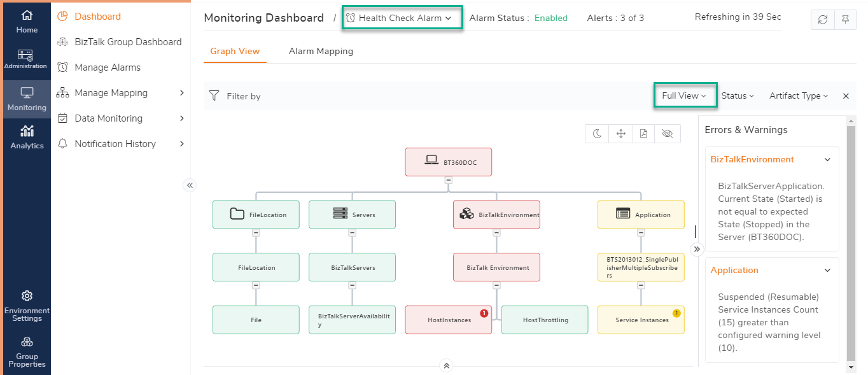Image resolution: width=868 pixels, height=375 pixels.
Task: Open Home from the left navigation
Action: point(27,21)
